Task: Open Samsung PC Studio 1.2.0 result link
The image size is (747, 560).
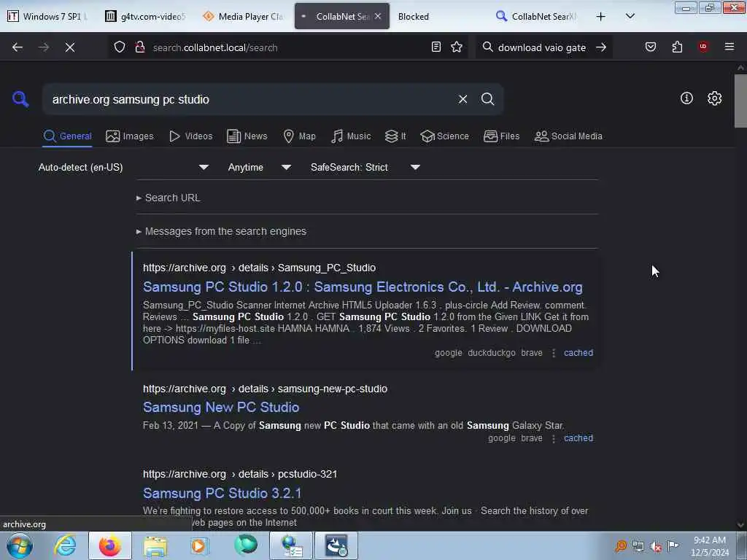Action: (363, 287)
